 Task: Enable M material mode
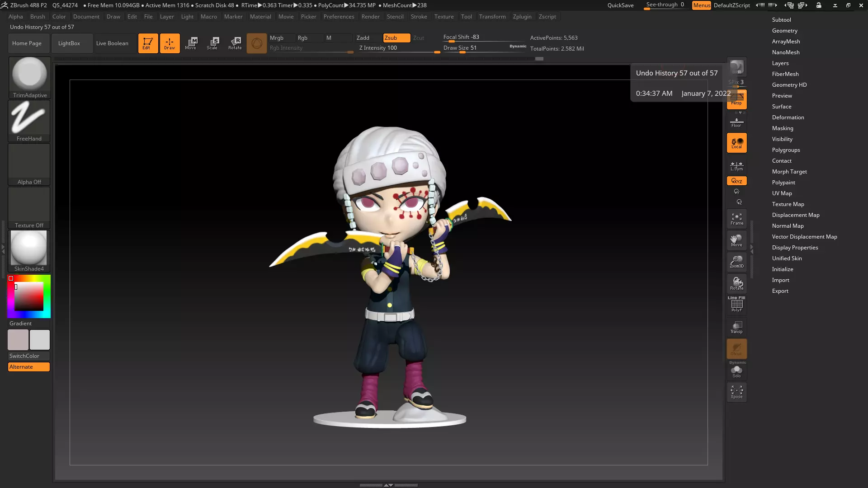pyautogui.click(x=338, y=38)
